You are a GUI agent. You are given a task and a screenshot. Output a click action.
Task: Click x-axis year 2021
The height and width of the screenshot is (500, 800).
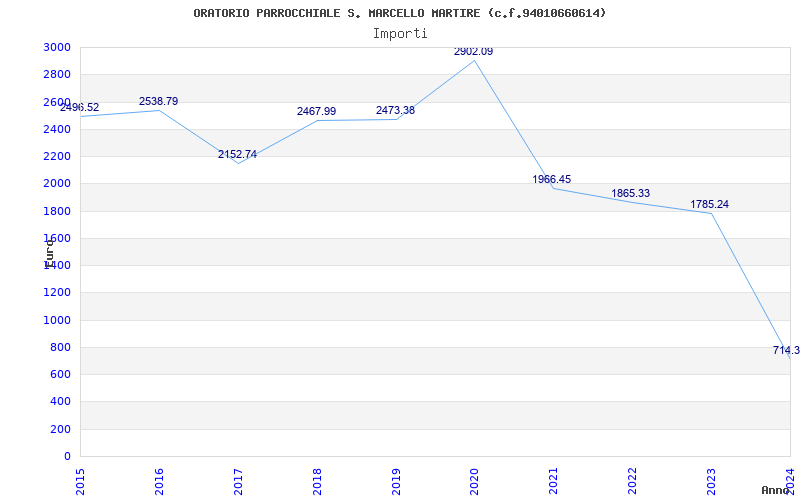[x=554, y=481]
